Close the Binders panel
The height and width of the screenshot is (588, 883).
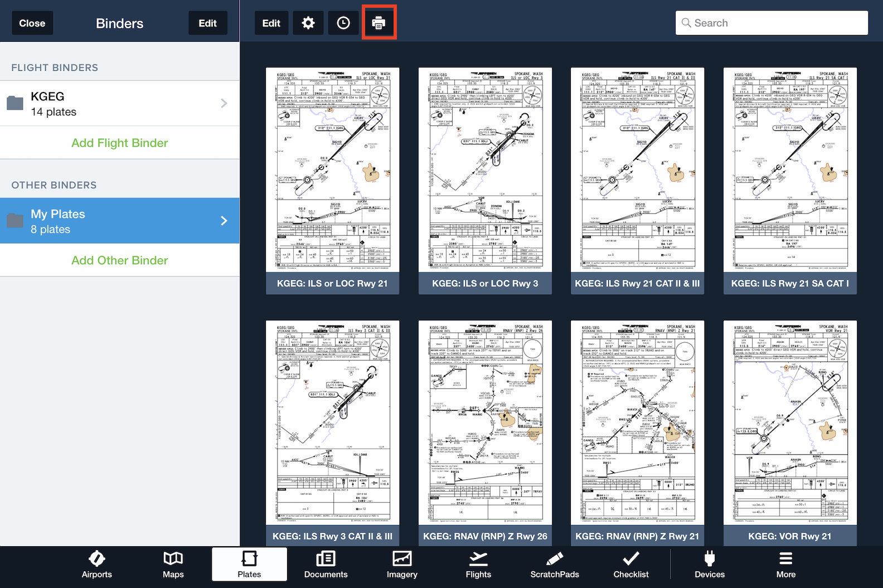[x=32, y=23]
